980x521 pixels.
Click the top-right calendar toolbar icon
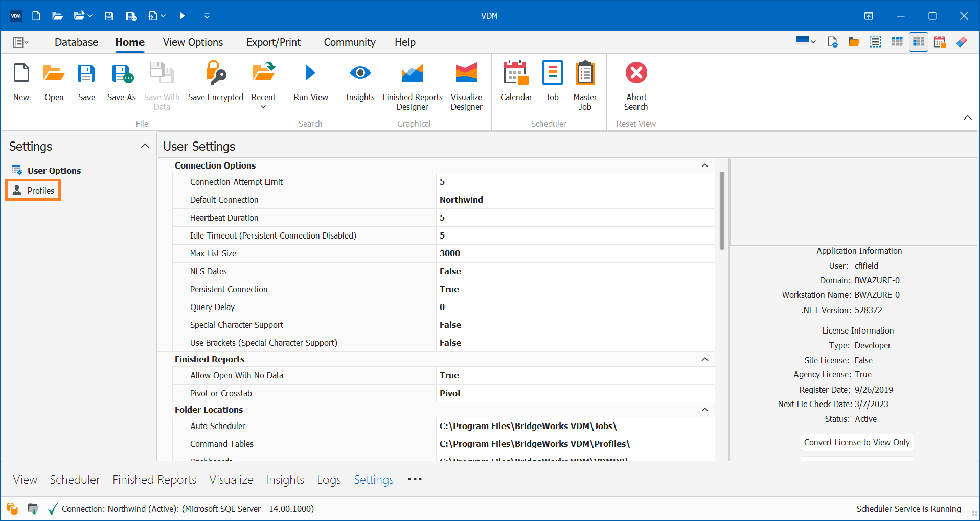pyautogui.click(x=940, y=42)
